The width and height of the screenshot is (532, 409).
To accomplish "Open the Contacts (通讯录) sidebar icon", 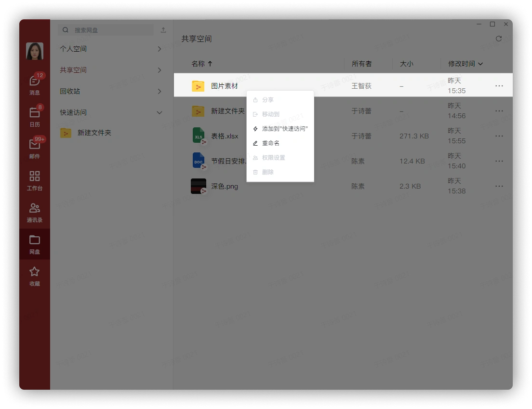I will pyautogui.click(x=35, y=212).
